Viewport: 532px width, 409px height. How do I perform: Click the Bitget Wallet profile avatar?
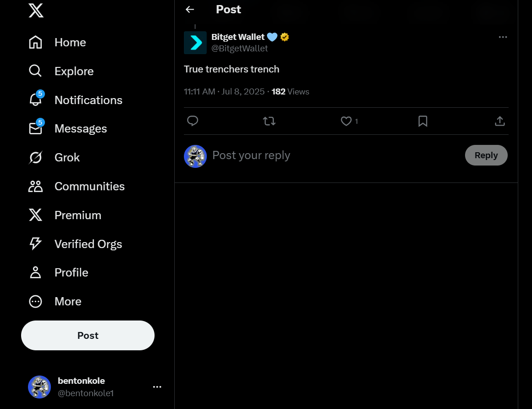(195, 43)
